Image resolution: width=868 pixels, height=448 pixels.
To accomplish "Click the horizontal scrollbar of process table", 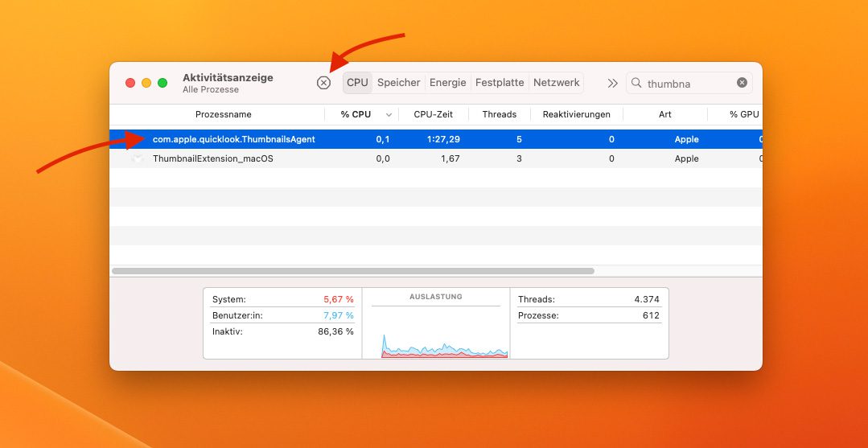I will 352,271.
